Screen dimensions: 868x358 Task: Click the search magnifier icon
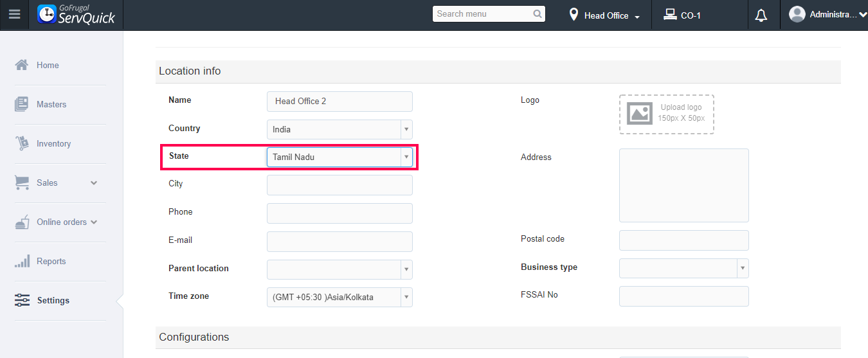coord(538,14)
